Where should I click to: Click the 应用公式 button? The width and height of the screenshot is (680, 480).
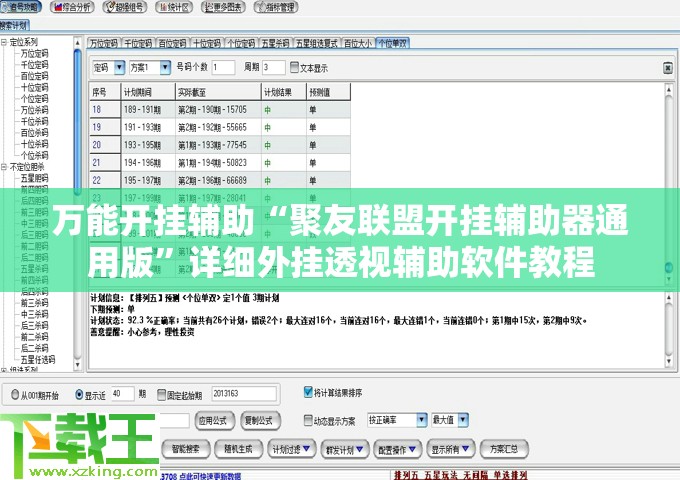coord(214,421)
